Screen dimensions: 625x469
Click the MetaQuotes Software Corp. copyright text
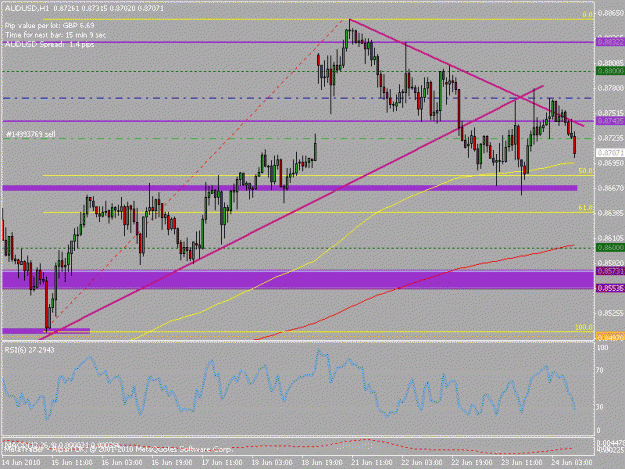tap(118, 449)
